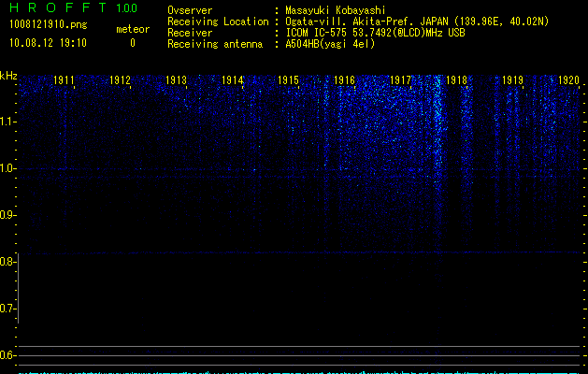Click the 0.7 kHz axis label
The width and height of the screenshot is (588, 374).
(x=7, y=309)
